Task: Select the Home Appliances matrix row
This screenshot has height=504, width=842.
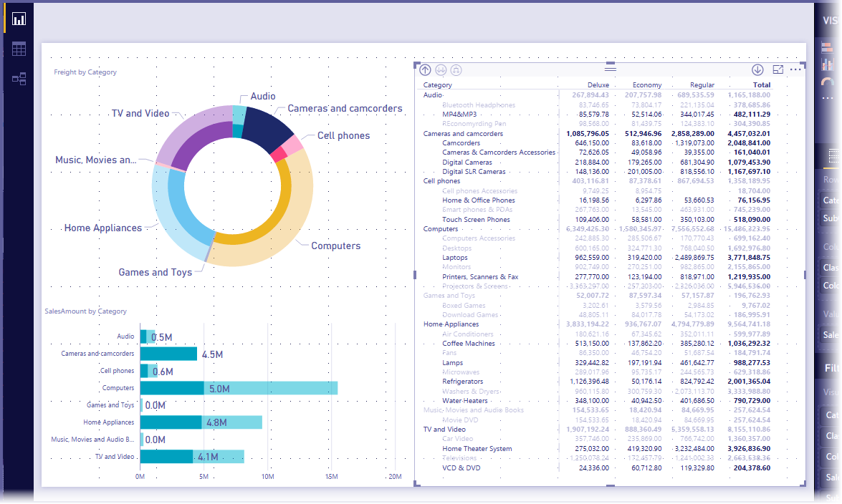Action: click(597, 324)
